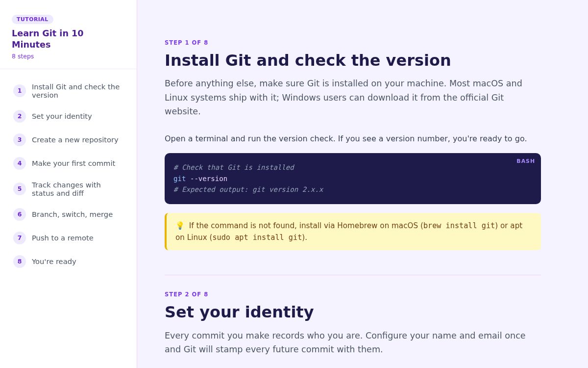Image resolution: width=588 pixels, height=368 pixels.
Task: Go to step 2 Set your identity in sidebar
Action: pyautogui.click(x=69, y=116)
